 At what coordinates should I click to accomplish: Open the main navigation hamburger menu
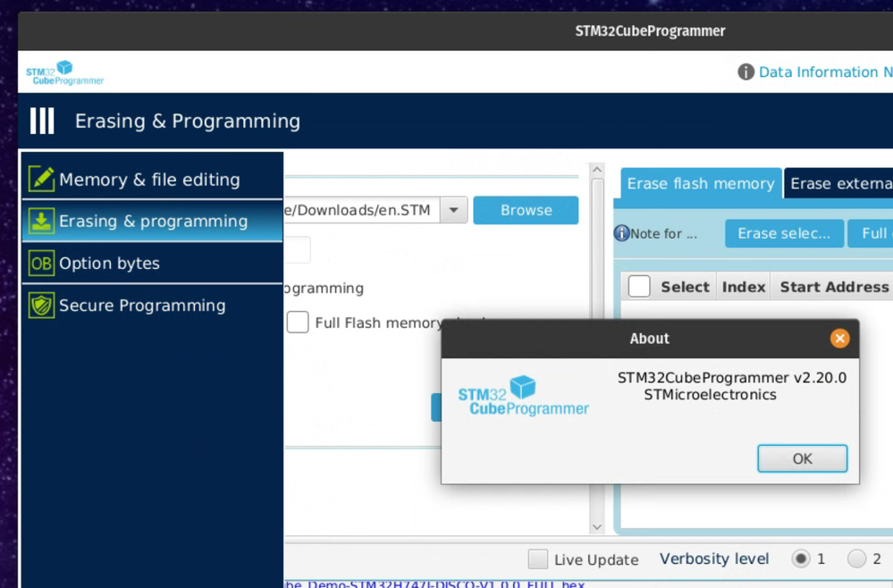41,121
